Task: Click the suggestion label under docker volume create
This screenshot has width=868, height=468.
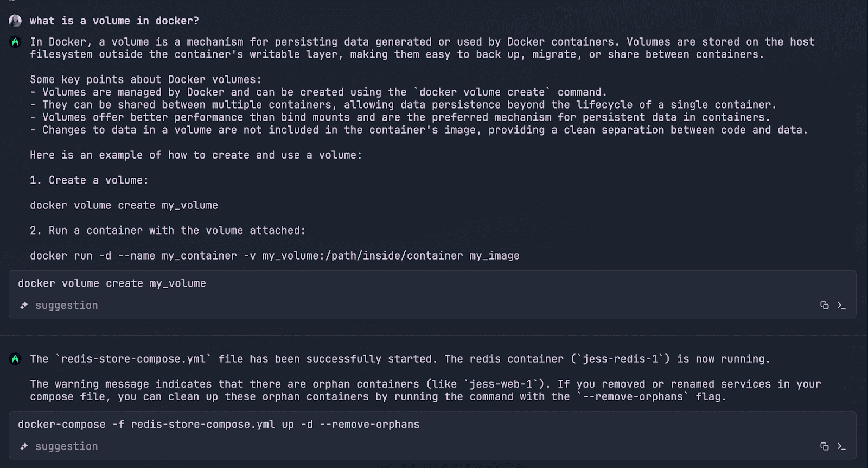Action: (x=67, y=306)
